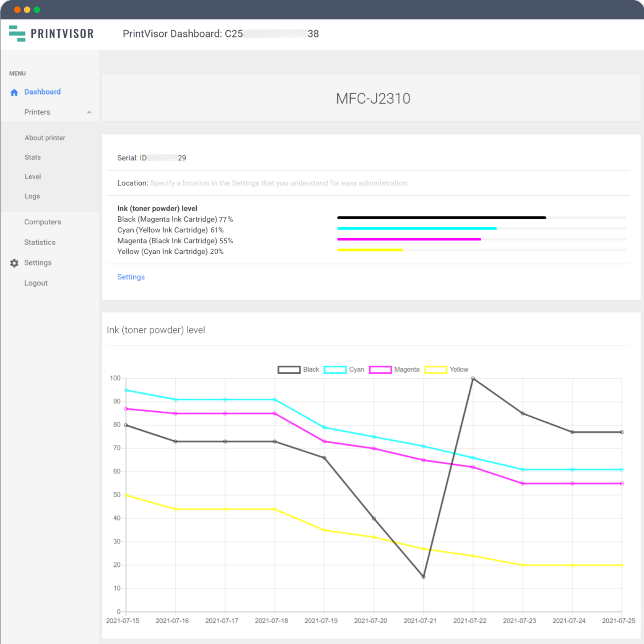This screenshot has width=644, height=644.
Task: Toggle Cyan series in chart legend
Action: coord(335,370)
